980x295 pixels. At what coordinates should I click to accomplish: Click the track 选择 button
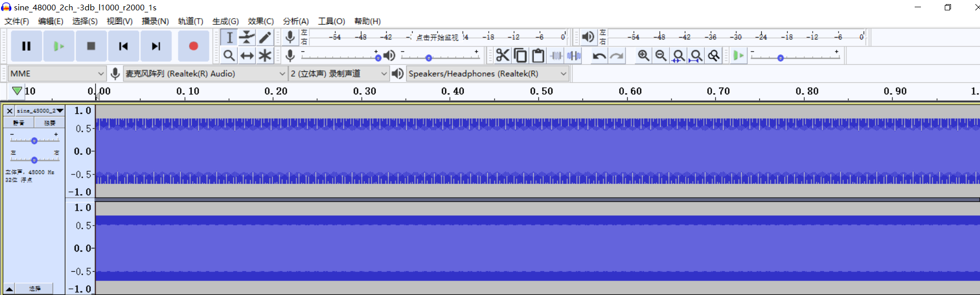coord(34,289)
